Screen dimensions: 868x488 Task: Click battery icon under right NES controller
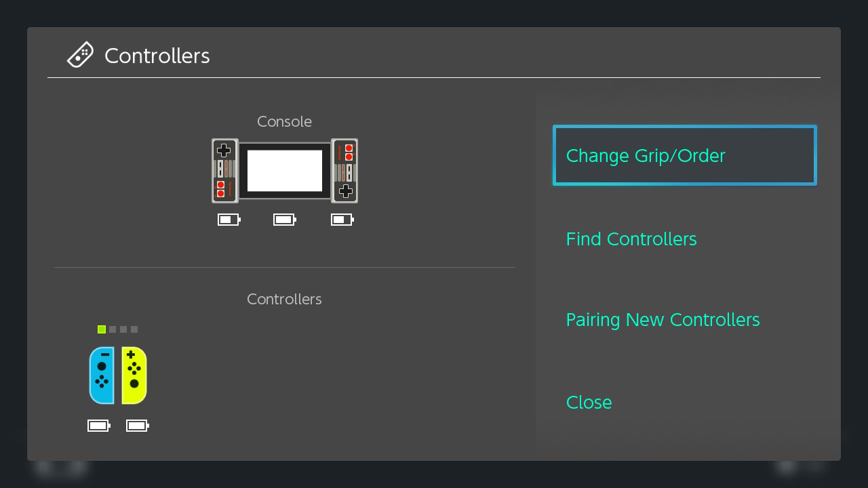[x=342, y=220]
